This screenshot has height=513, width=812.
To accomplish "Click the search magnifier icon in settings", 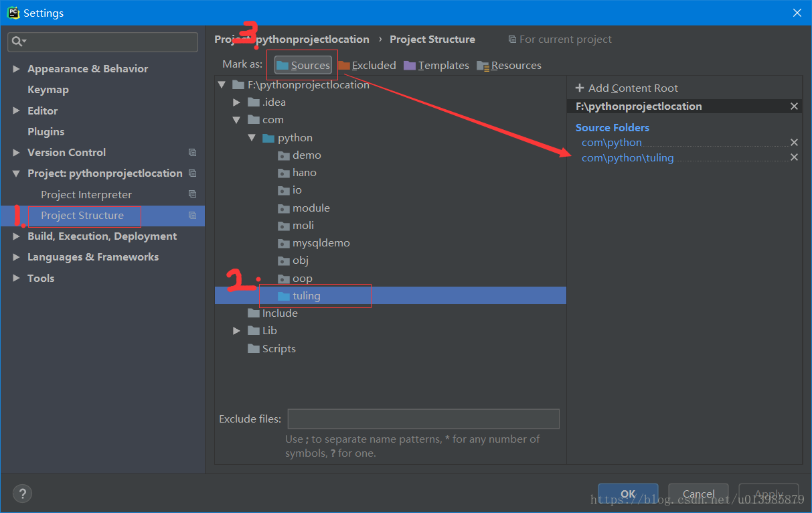I will pyautogui.click(x=16, y=42).
